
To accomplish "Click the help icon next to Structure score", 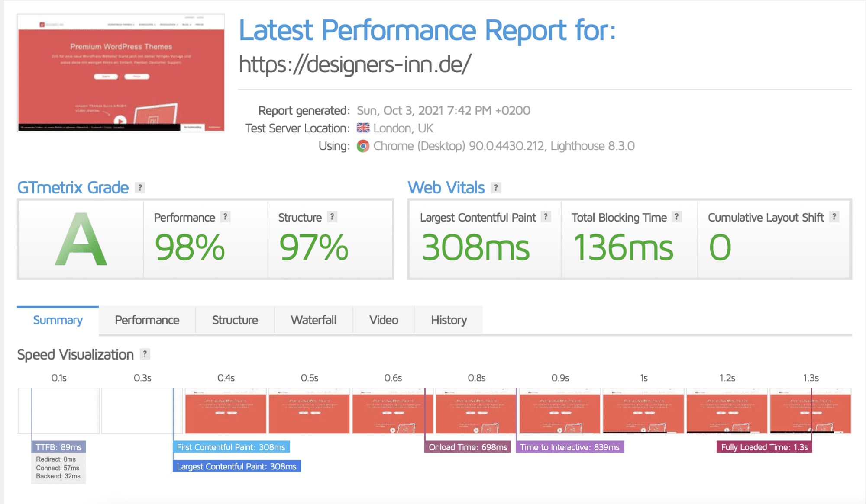I will (x=332, y=217).
